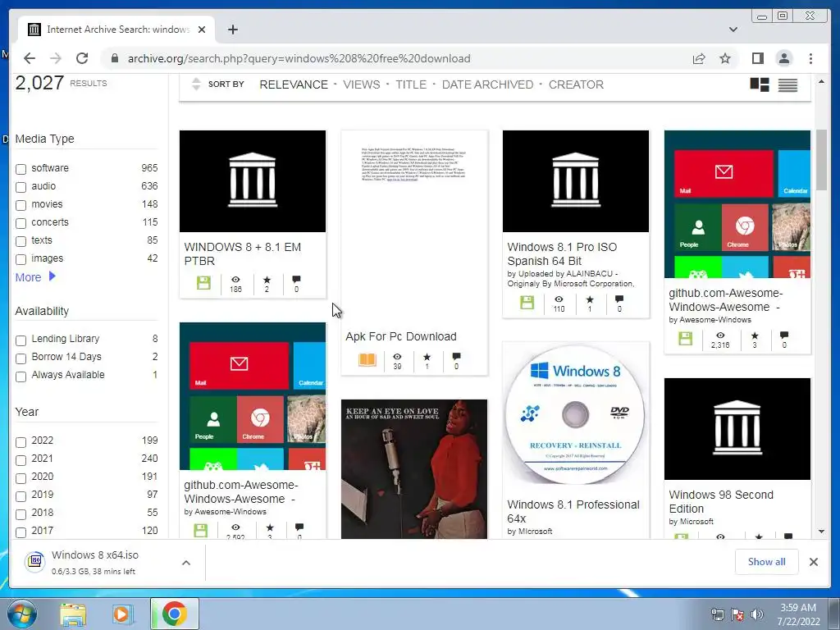
Task: Check the images media type filter
Action: 21,259
